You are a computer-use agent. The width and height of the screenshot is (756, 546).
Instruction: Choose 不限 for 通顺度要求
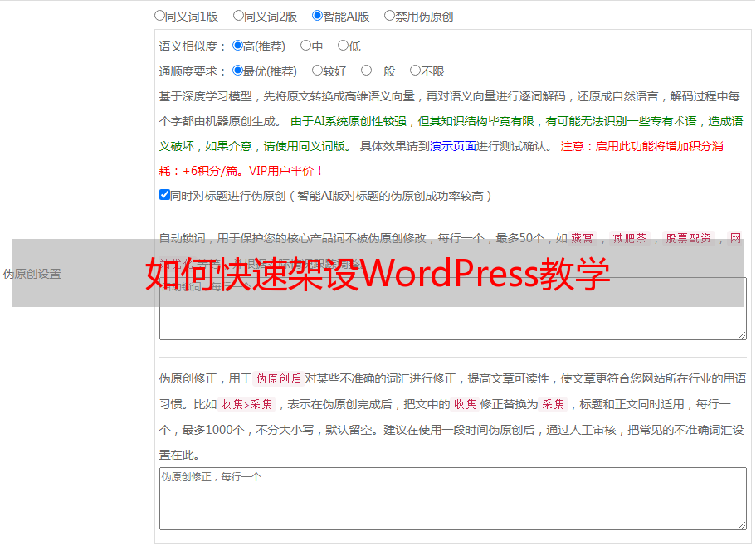tap(415, 71)
